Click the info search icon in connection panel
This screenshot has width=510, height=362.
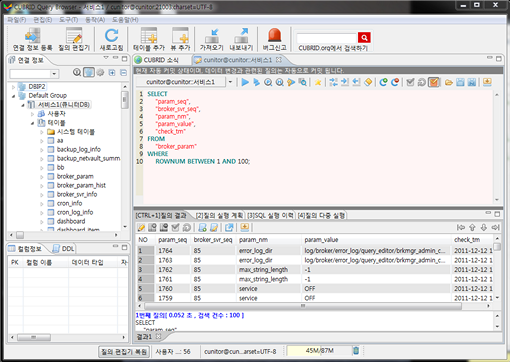click(77, 72)
